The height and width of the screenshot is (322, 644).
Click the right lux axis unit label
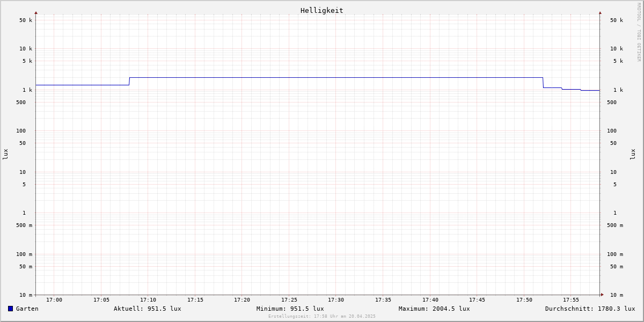click(633, 154)
